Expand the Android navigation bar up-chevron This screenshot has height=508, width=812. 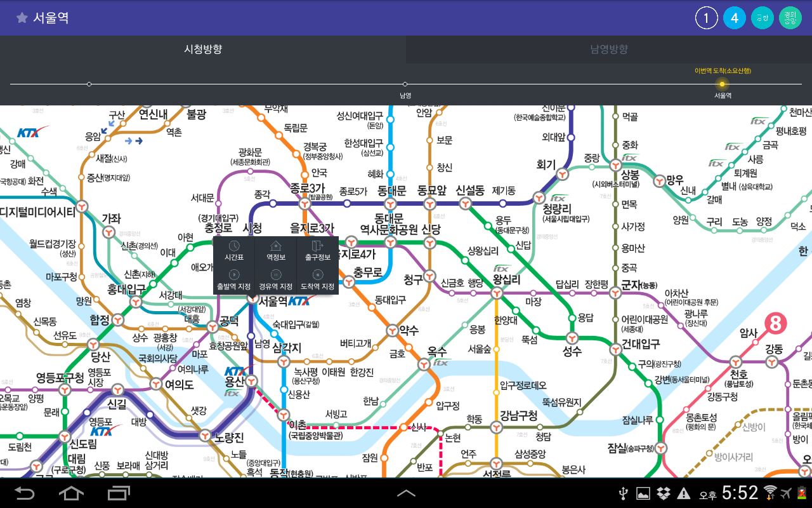point(406,493)
